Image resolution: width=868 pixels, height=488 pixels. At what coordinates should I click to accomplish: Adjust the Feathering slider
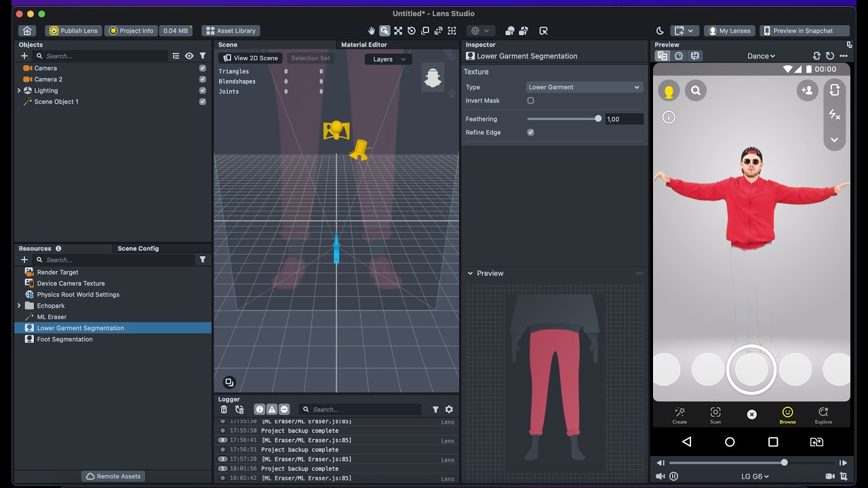pos(563,119)
